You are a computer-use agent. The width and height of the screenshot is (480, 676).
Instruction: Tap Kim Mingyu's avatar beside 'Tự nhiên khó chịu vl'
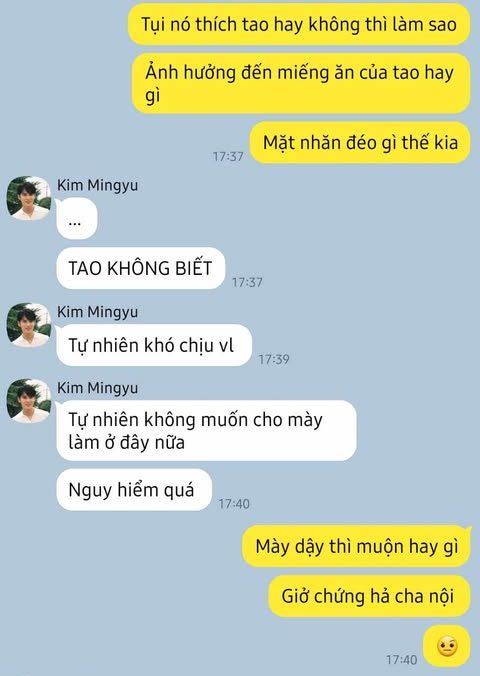pos(29,325)
